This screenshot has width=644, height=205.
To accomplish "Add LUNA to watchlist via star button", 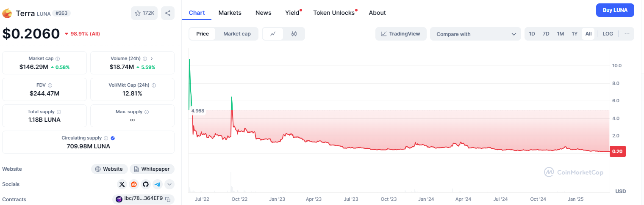I will (144, 13).
